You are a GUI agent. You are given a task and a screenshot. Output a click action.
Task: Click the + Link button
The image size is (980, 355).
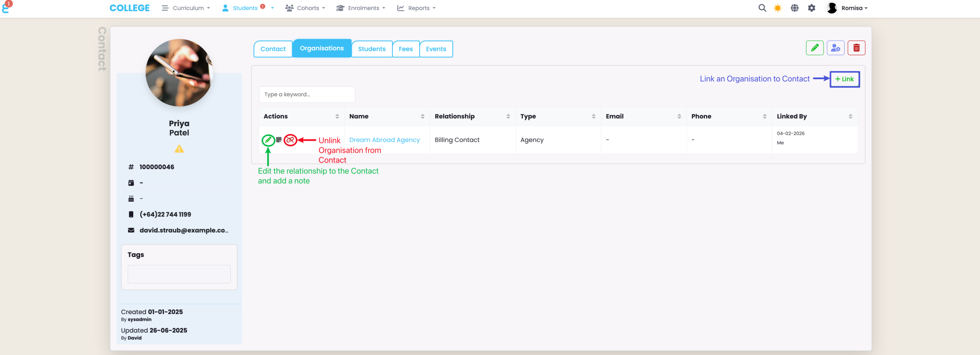click(x=844, y=79)
